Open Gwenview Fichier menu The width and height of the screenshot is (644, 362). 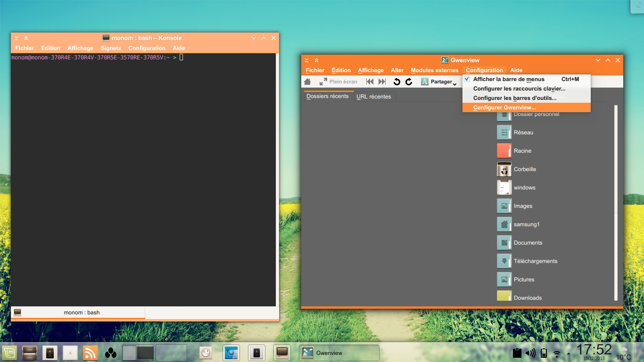click(x=315, y=70)
